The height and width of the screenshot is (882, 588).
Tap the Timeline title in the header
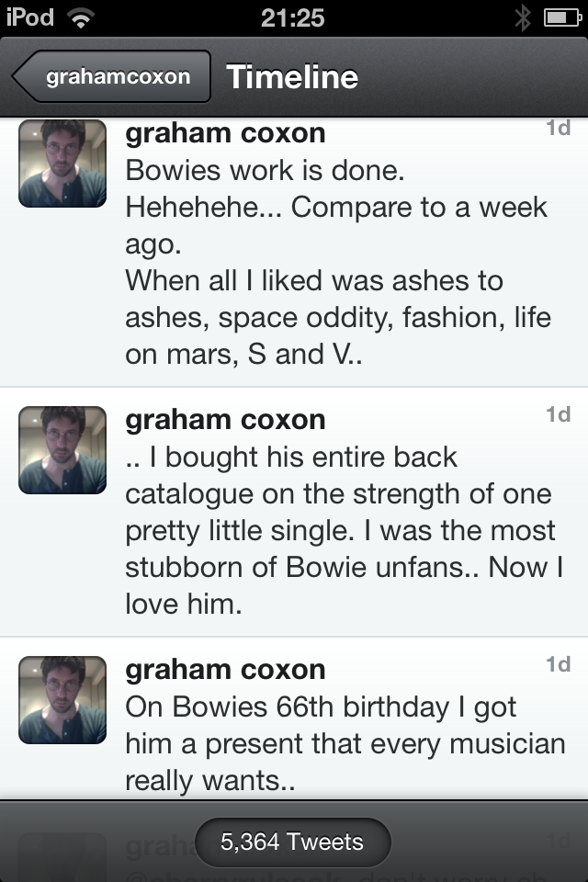coord(292,76)
